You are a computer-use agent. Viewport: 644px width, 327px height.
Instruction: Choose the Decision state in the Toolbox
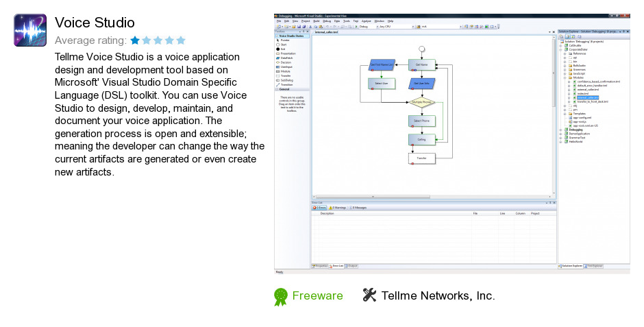pyautogui.click(x=284, y=62)
